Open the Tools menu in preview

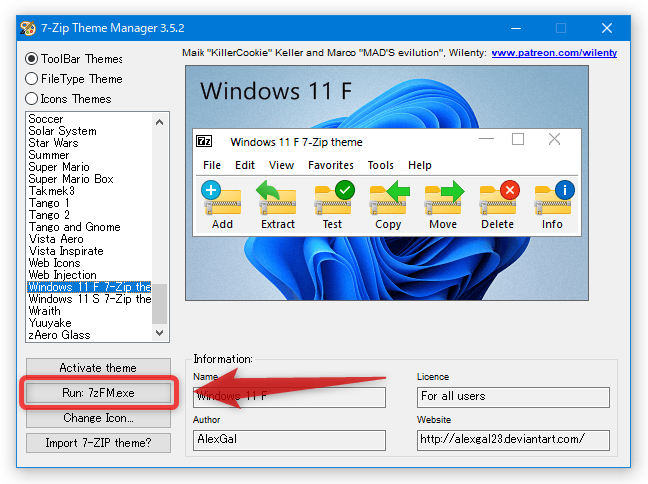tap(381, 165)
